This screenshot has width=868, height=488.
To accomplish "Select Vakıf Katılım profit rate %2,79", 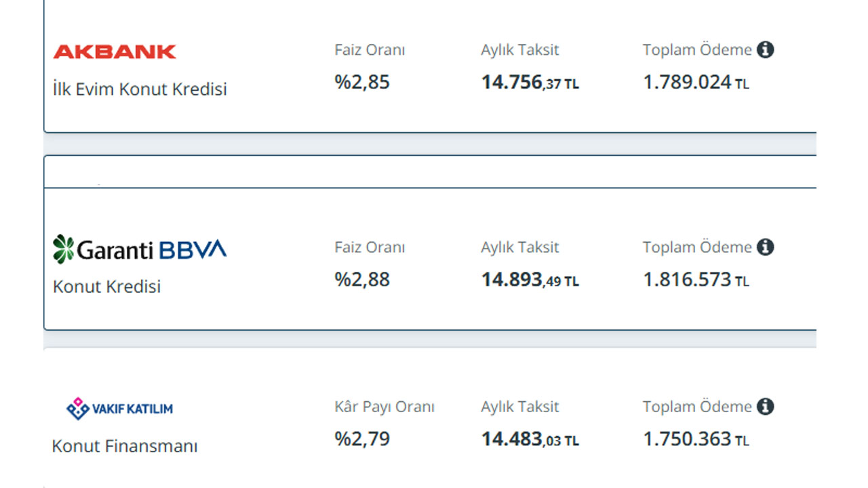I will tap(362, 439).
